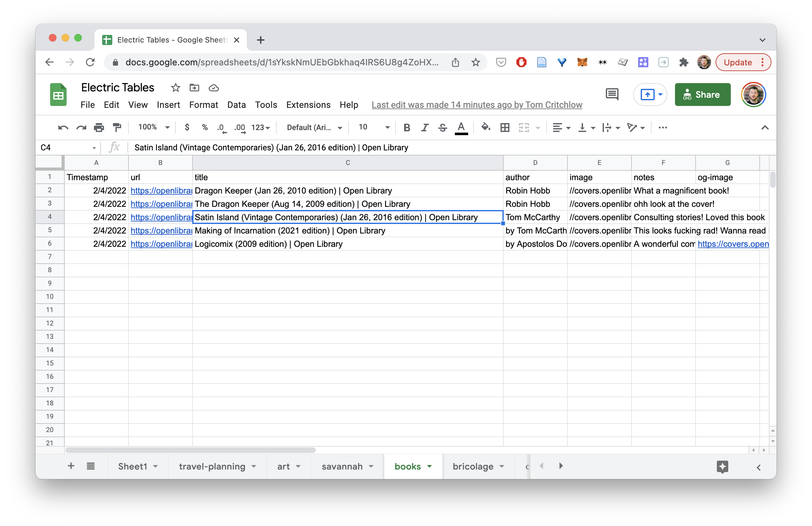This screenshot has width=812, height=526.
Task: Click the formula bar text
Action: (271, 148)
